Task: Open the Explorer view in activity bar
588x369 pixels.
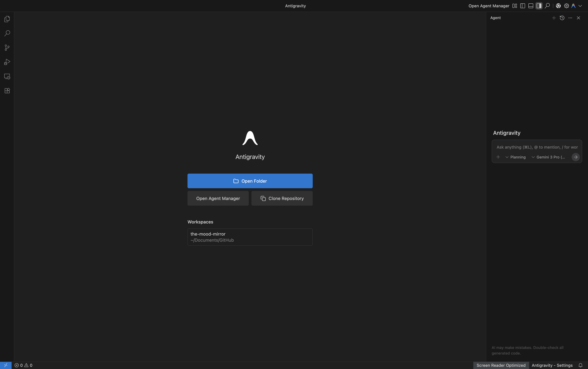Action: coord(7,19)
